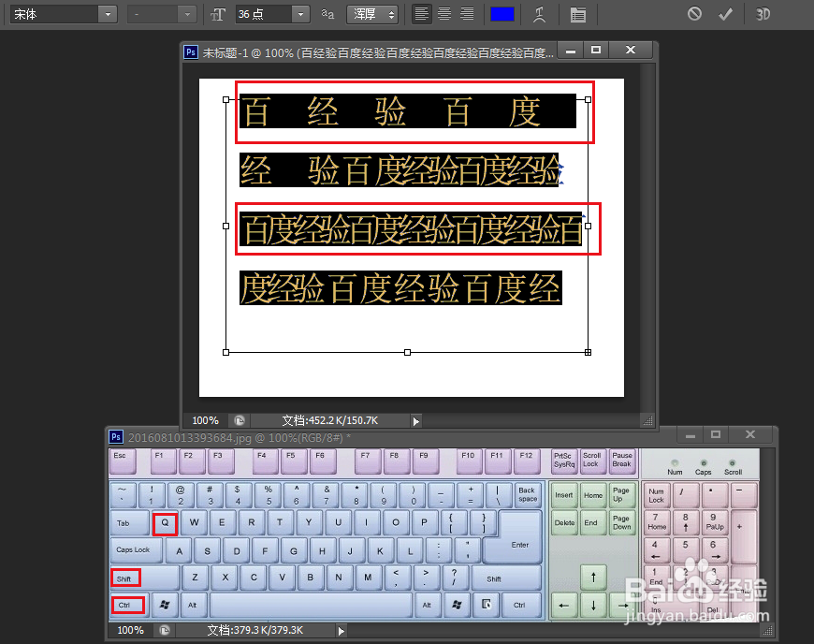Click zoom field 100% in 未标题-1 window
814x644 pixels.
point(205,420)
